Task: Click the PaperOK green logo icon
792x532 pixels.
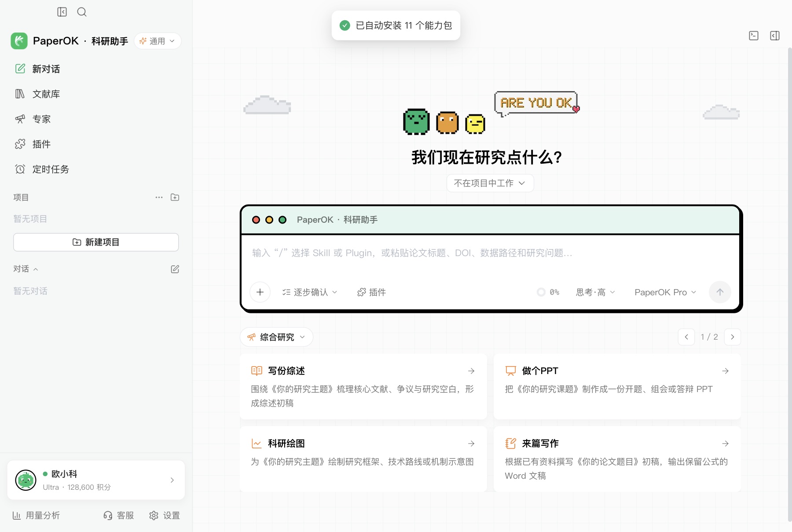Action: click(19, 41)
